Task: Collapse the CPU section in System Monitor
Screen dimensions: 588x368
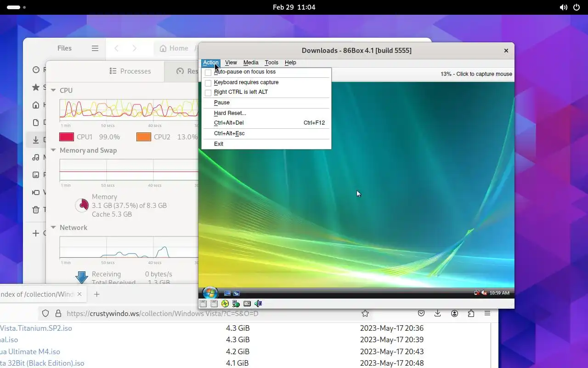Action: point(53,91)
